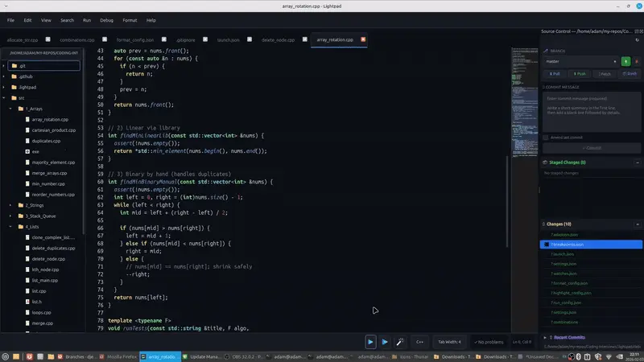
Task: Collapse the src folder
Action: (x=4, y=97)
